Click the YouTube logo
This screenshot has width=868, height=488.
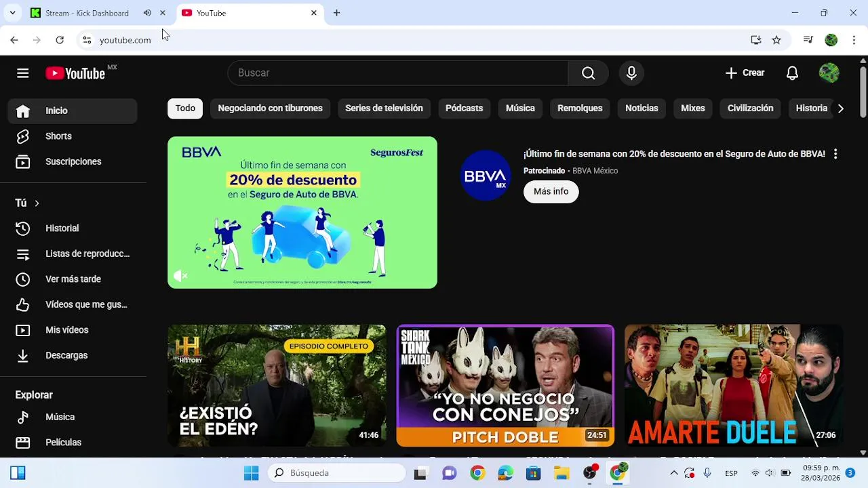click(x=75, y=73)
